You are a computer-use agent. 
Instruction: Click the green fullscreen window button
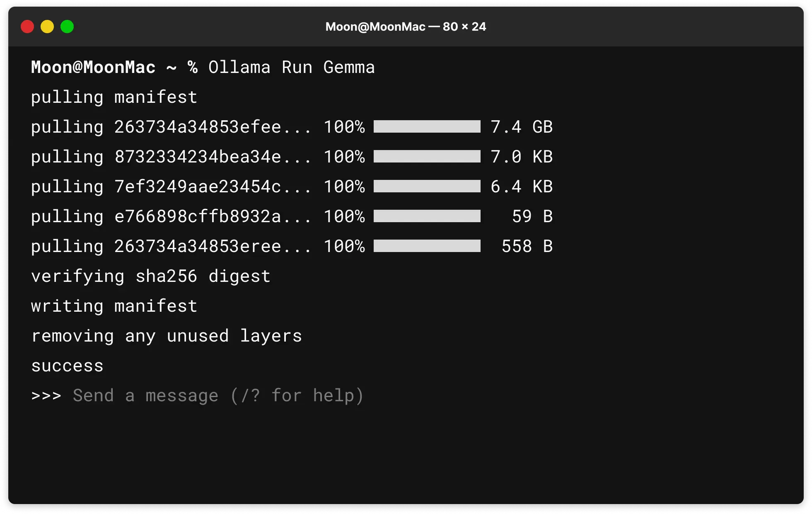67,27
